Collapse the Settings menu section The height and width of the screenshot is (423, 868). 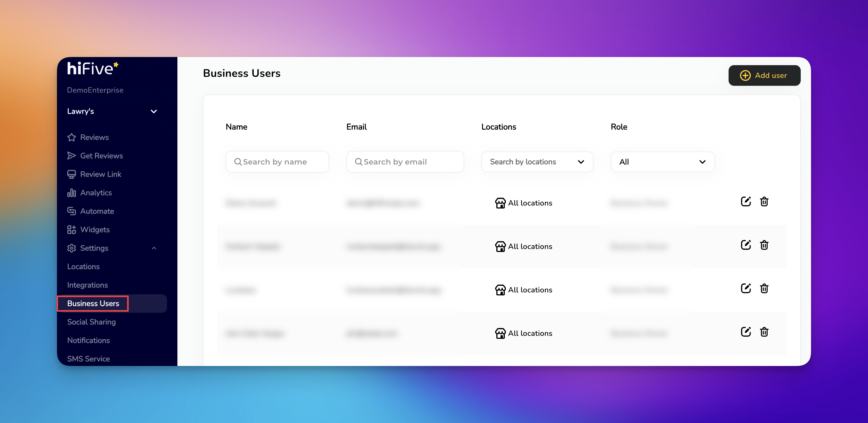[154, 248]
